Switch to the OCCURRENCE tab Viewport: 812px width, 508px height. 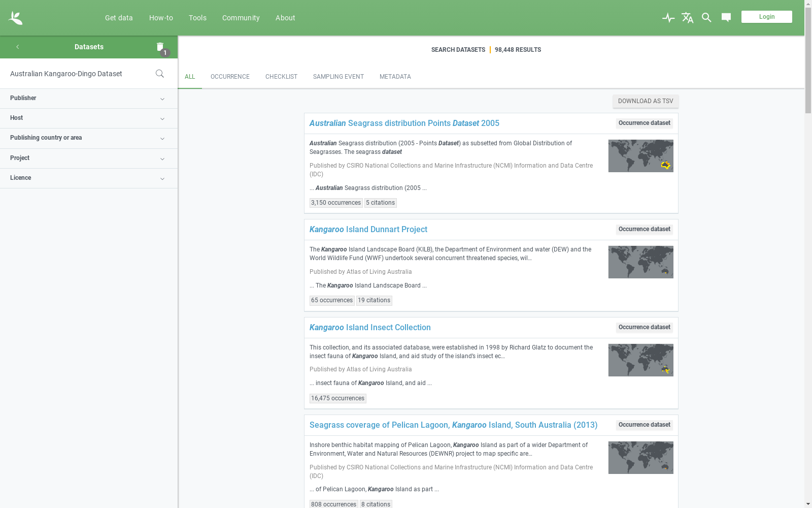coord(230,77)
